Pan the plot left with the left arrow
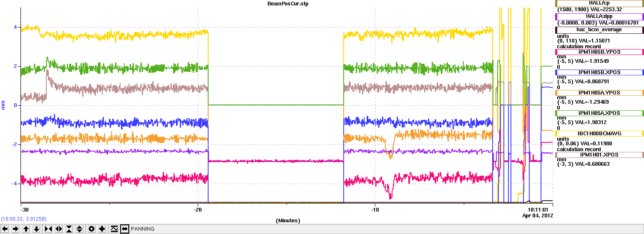 pyautogui.click(x=5, y=229)
